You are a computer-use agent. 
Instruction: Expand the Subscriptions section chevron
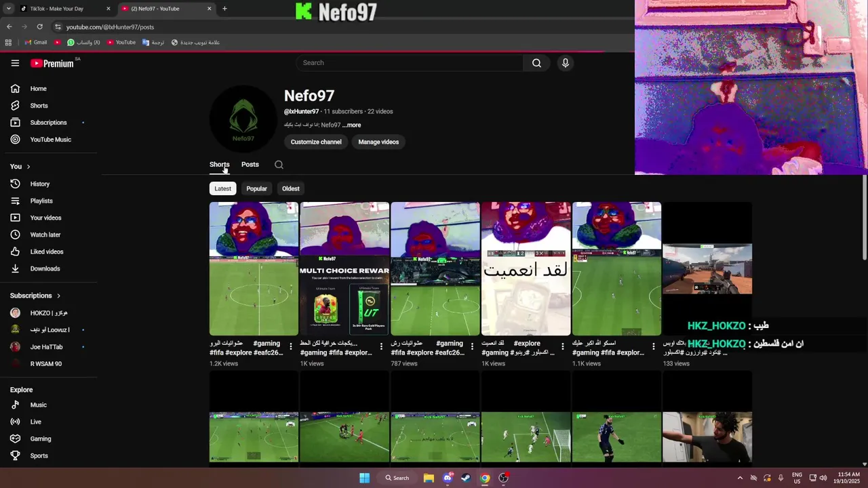(x=58, y=296)
